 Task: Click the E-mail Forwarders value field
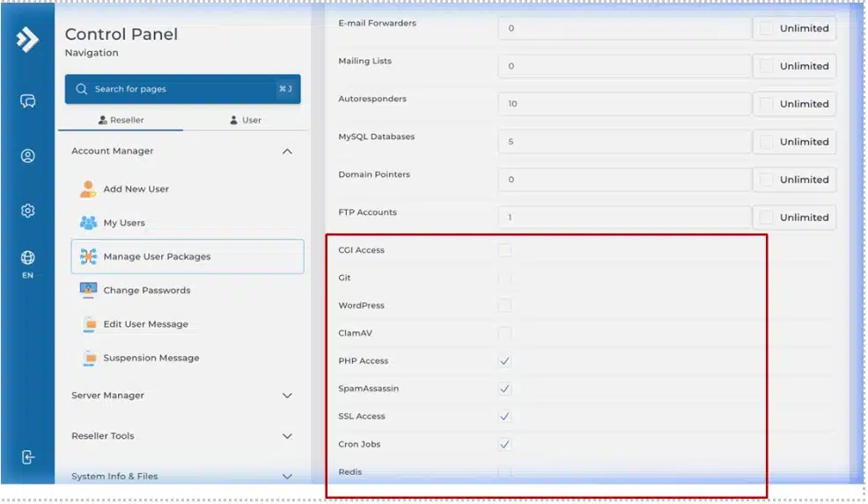coord(624,28)
